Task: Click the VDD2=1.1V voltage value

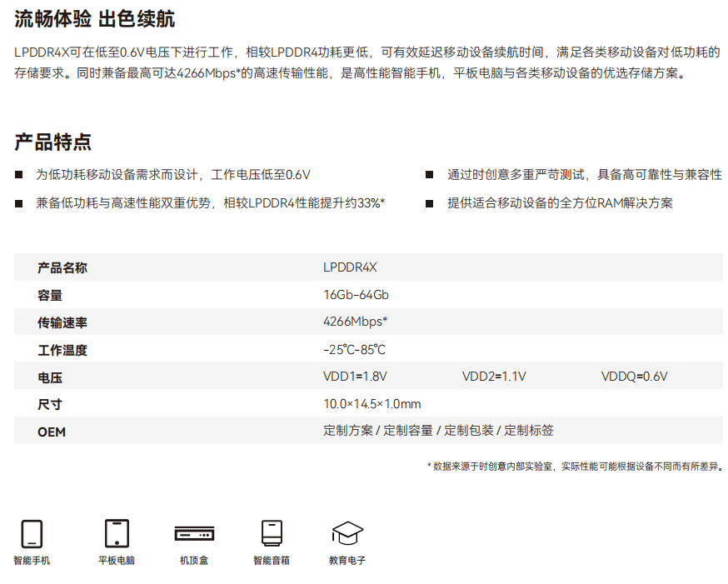Action: click(x=494, y=377)
